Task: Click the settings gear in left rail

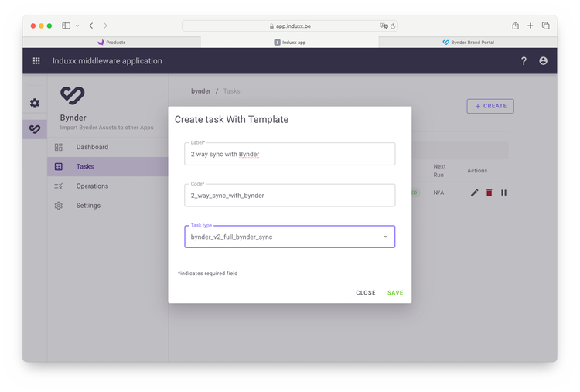Action: pos(35,103)
